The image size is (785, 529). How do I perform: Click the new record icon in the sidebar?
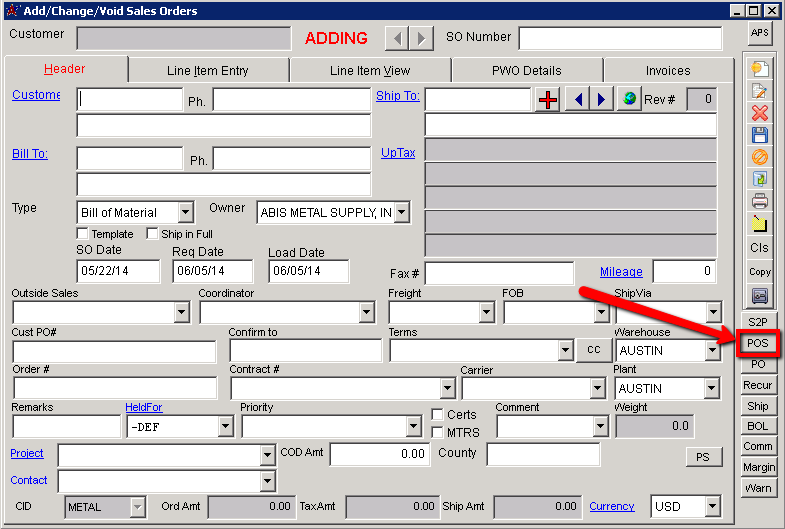(760, 69)
